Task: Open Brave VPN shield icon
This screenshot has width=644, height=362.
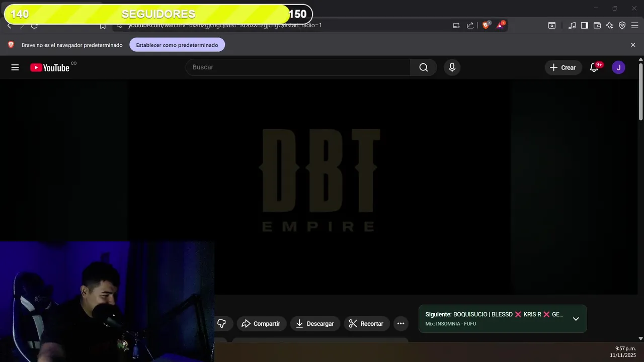Action: [x=622, y=25]
